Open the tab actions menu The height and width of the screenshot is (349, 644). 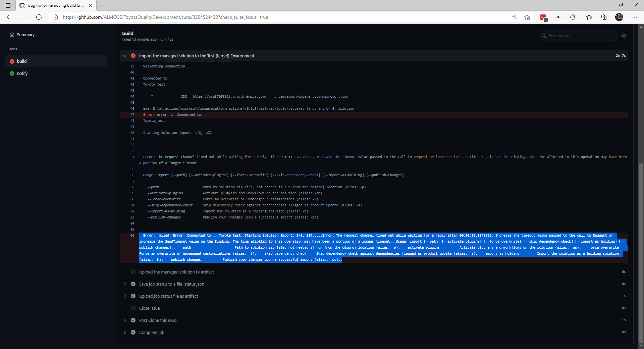(x=8, y=5)
